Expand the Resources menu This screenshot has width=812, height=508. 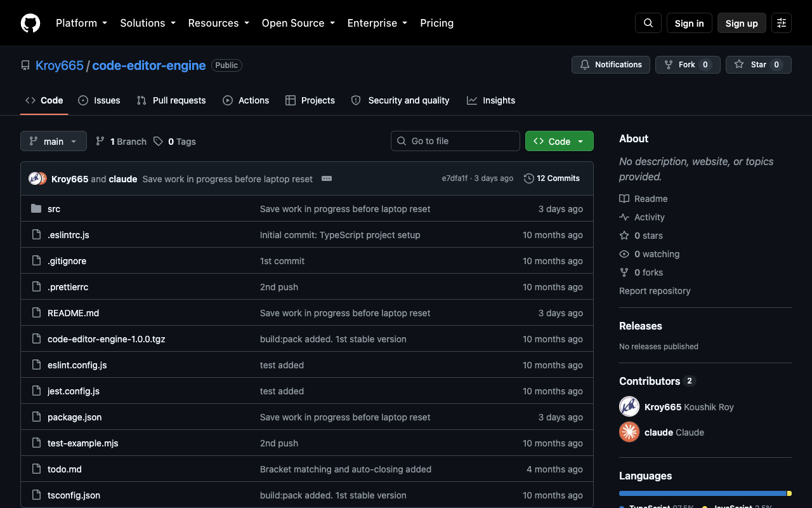219,23
